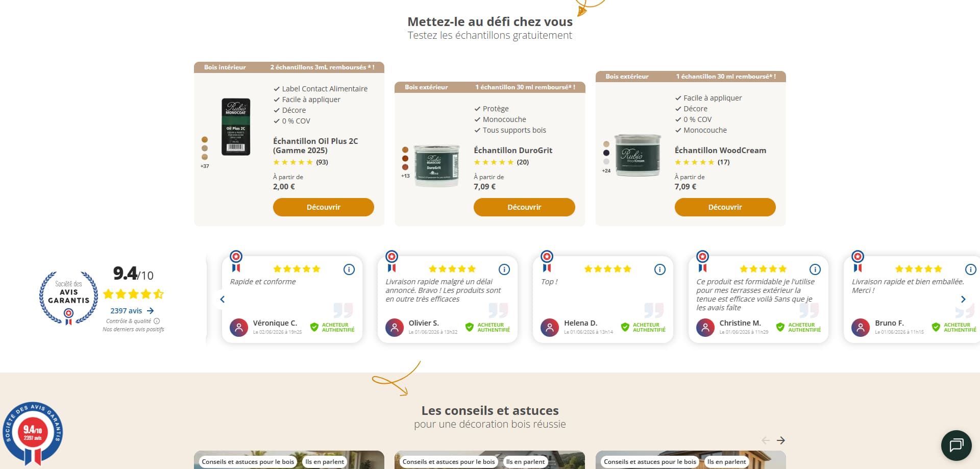Click Découvrir for Échantillon DuroGrit
The width and height of the screenshot is (980, 469).
(524, 207)
